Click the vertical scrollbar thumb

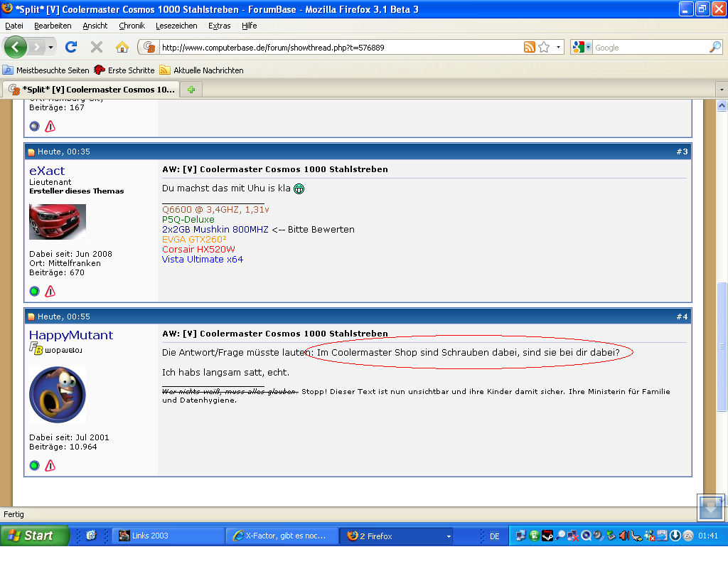point(722,346)
